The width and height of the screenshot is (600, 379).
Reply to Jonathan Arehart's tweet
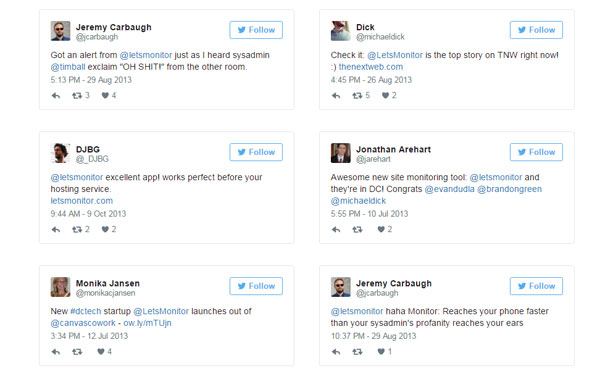coord(336,229)
